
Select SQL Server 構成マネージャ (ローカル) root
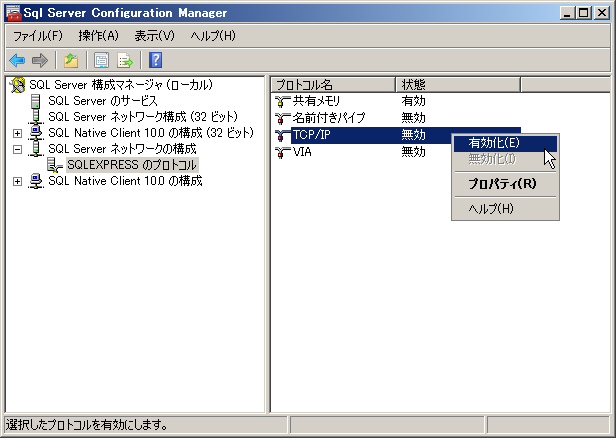[121, 85]
